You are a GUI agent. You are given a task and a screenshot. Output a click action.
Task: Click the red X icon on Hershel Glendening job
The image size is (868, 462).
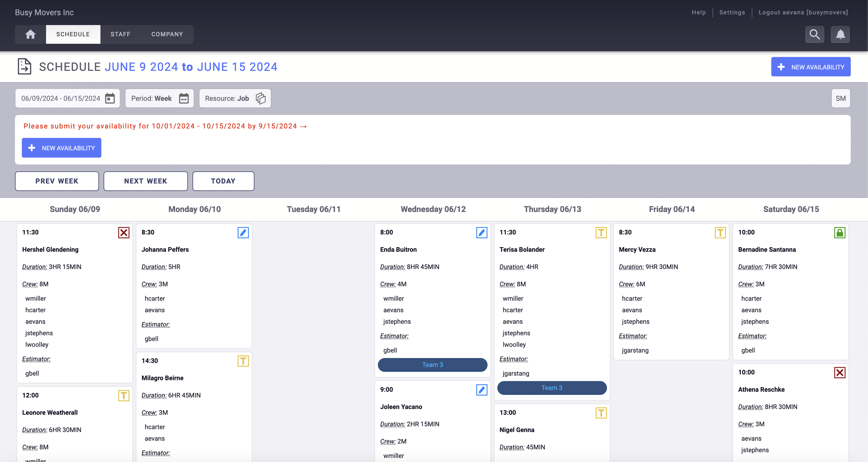coord(124,232)
